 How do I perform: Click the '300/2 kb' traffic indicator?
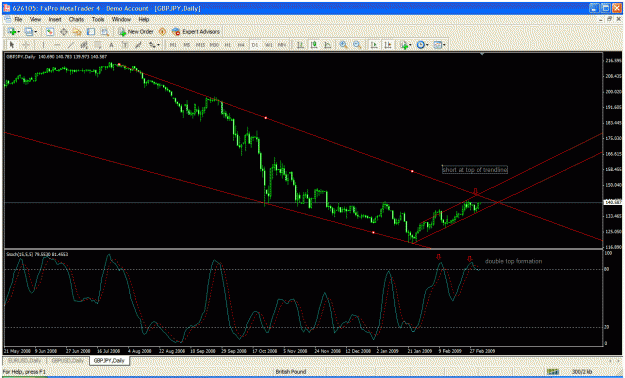583,372
